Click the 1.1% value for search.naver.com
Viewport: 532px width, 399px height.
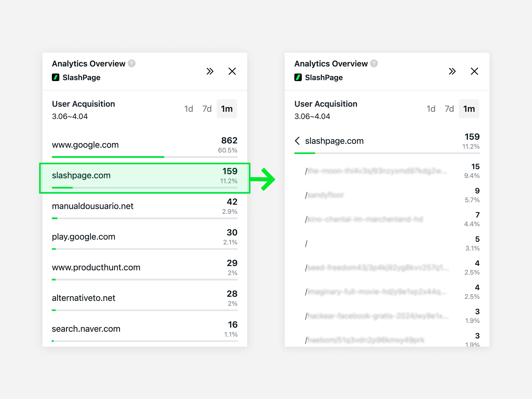coord(231,334)
